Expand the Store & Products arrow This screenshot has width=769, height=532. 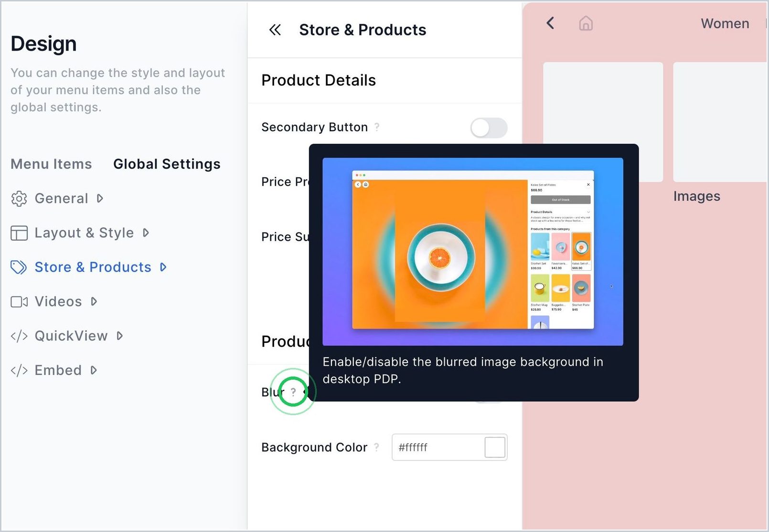pyautogui.click(x=163, y=267)
